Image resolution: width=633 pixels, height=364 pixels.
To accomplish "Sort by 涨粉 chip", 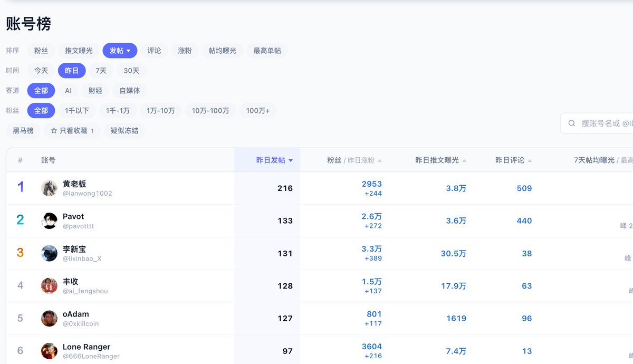I will pos(185,51).
